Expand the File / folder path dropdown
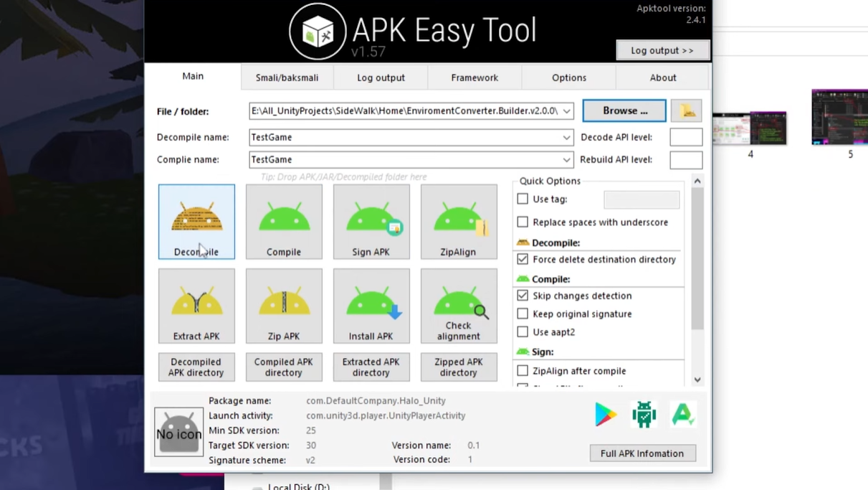 [566, 111]
